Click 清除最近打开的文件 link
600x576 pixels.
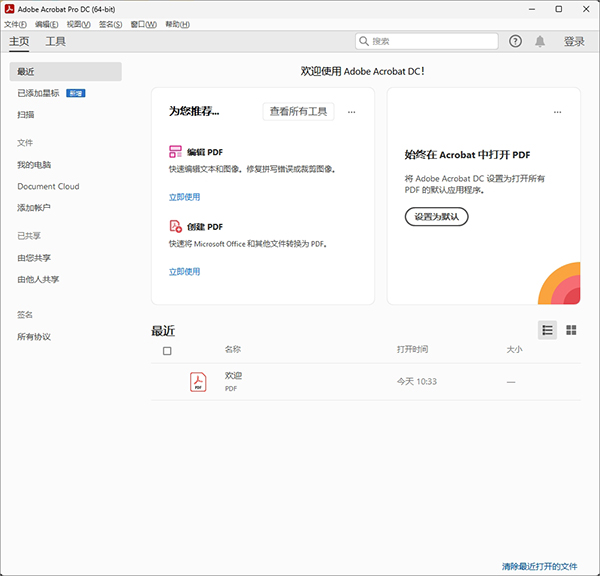click(x=540, y=566)
